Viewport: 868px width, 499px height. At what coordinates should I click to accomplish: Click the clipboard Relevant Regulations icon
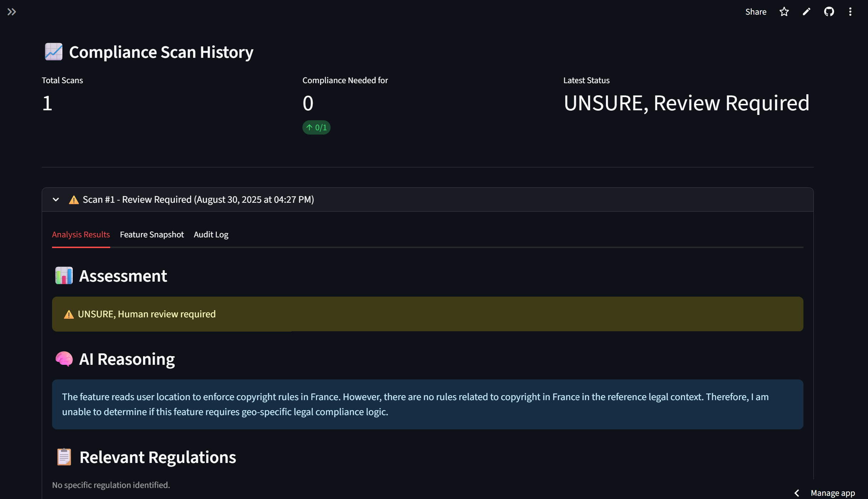tap(64, 457)
